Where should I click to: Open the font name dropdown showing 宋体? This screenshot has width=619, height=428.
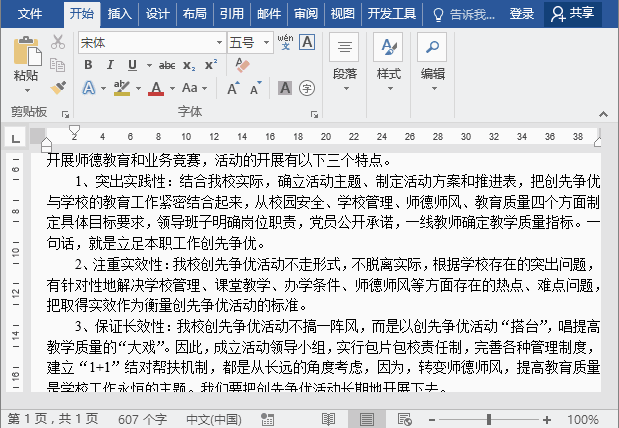point(219,42)
